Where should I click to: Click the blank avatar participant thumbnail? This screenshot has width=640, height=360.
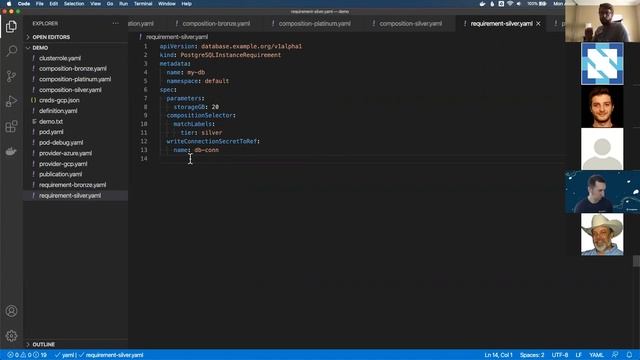[602, 149]
